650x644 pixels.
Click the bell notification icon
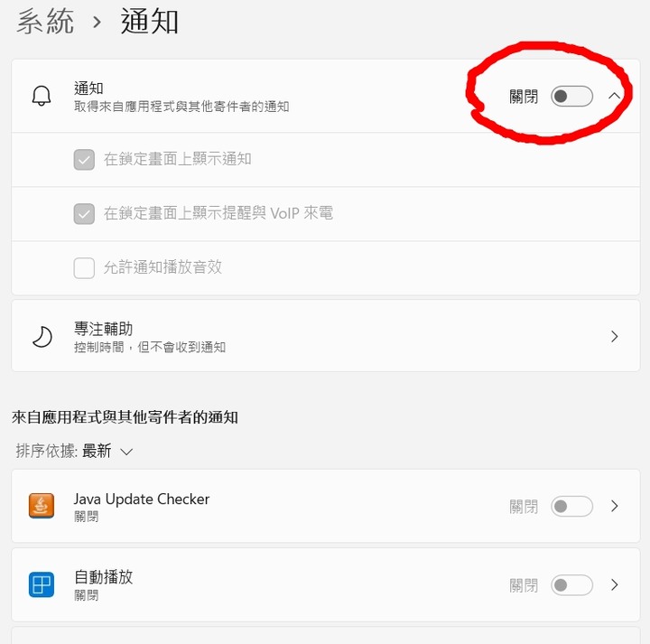[x=42, y=97]
